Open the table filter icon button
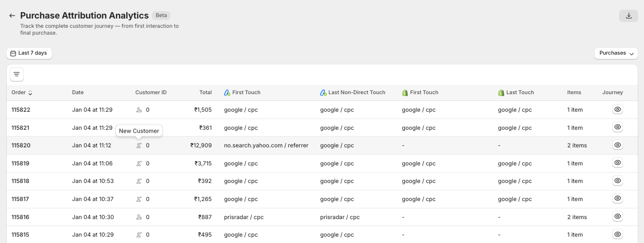The height and width of the screenshot is (243, 644). coord(17,74)
